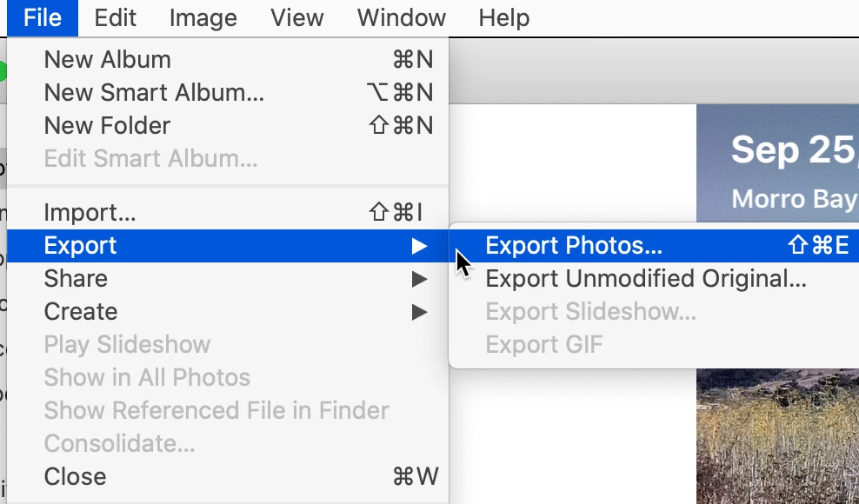Create a New Folder via menu
Screen dimensions: 859x504
click(x=228, y=125)
